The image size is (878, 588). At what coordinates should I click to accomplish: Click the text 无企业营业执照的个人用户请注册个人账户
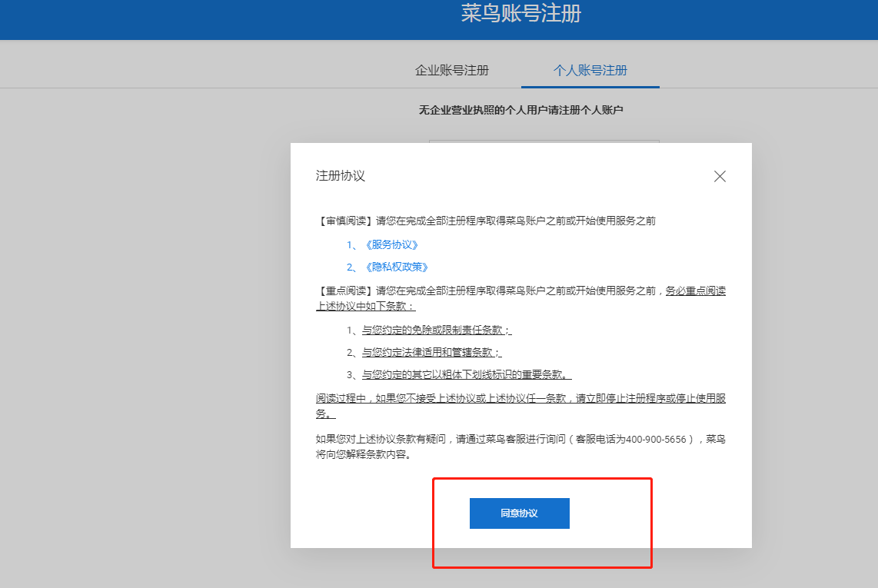tap(520, 110)
